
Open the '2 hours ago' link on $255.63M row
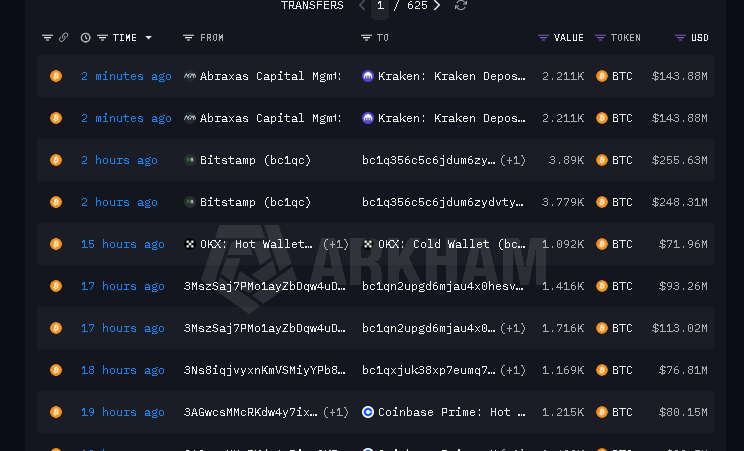pos(119,160)
